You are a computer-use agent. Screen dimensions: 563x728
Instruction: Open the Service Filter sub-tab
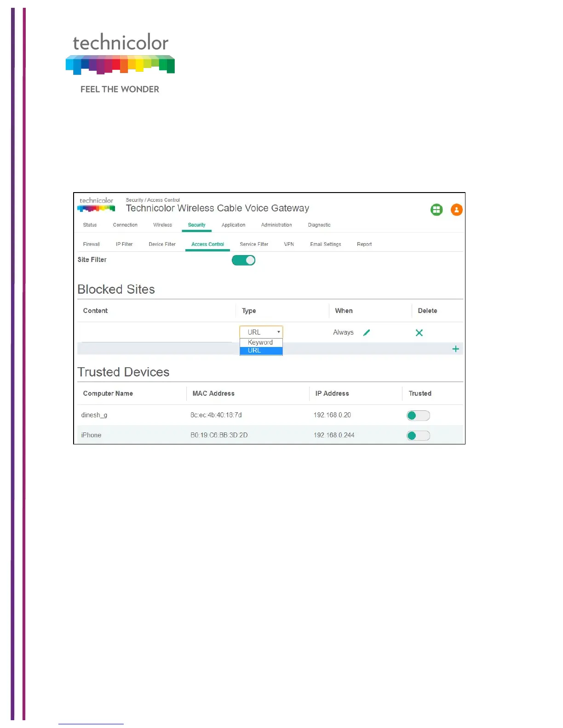click(254, 244)
